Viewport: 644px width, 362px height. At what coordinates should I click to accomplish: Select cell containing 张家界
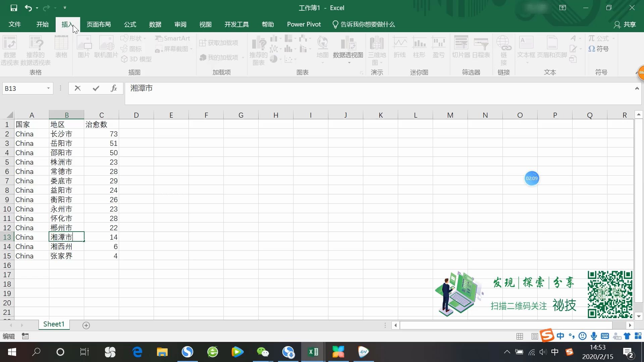[x=66, y=256]
